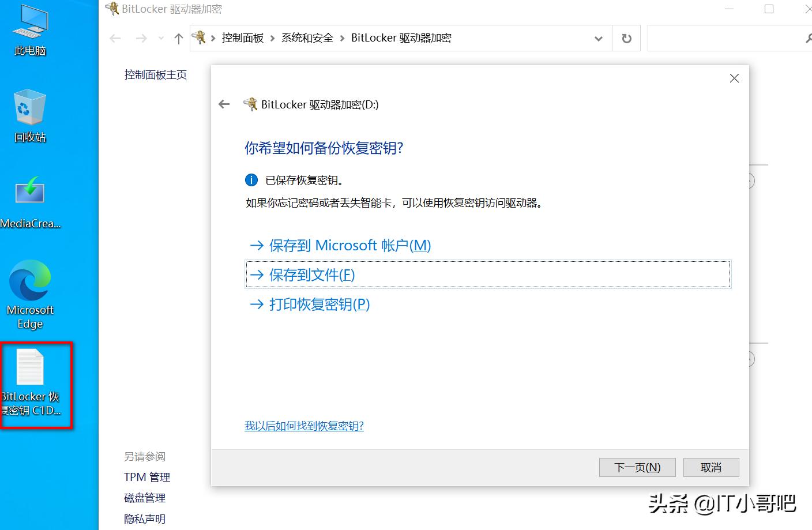Click the up-arrow navigation icon

coord(179,37)
